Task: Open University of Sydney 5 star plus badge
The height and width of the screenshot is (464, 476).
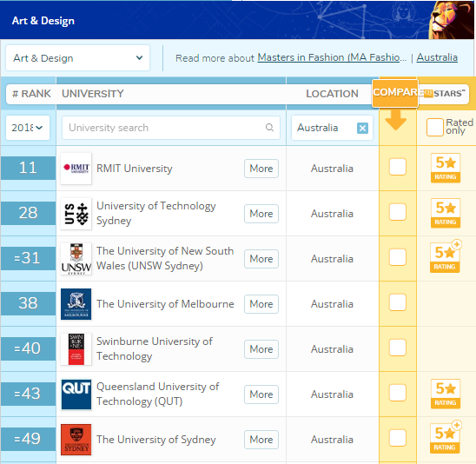Action: [x=446, y=437]
